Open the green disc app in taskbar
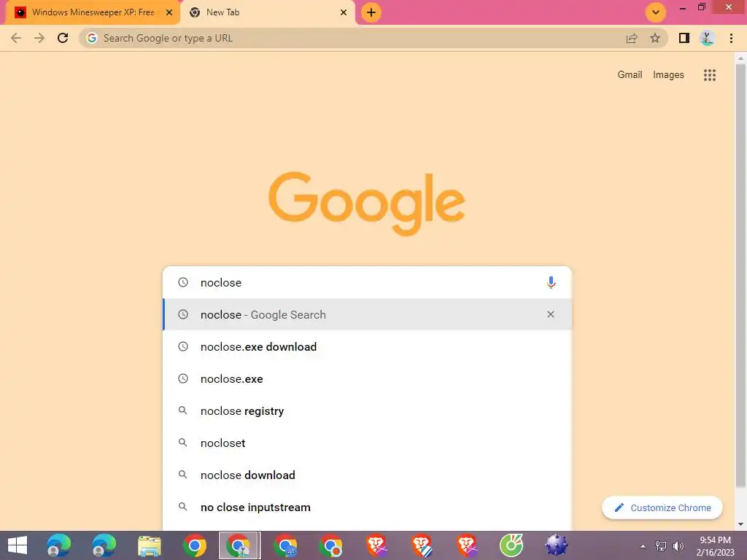Viewport: 747px width, 560px height. pos(511,545)
